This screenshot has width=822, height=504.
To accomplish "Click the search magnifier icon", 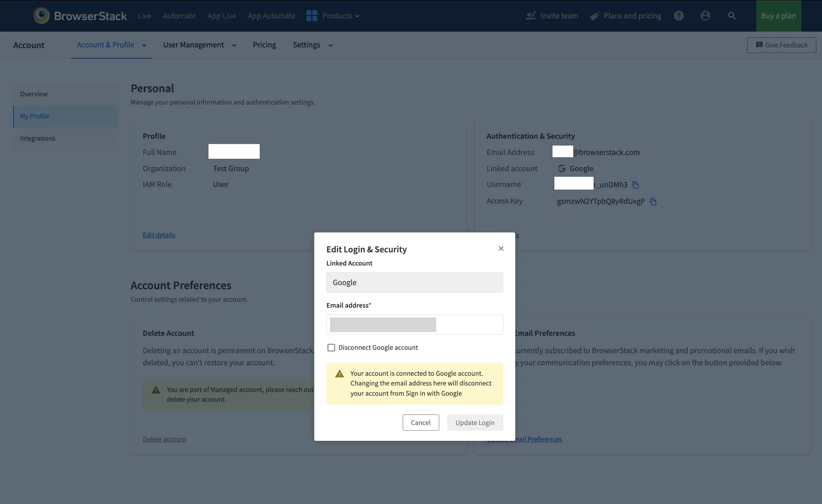I will pyautogui.click(x=732, y=16).
